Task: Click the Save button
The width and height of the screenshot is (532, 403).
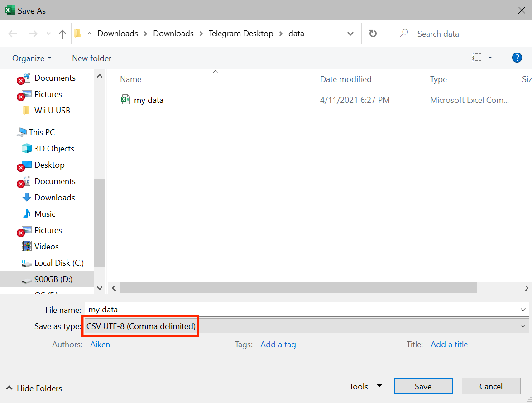Action: (x=423, y=386)
